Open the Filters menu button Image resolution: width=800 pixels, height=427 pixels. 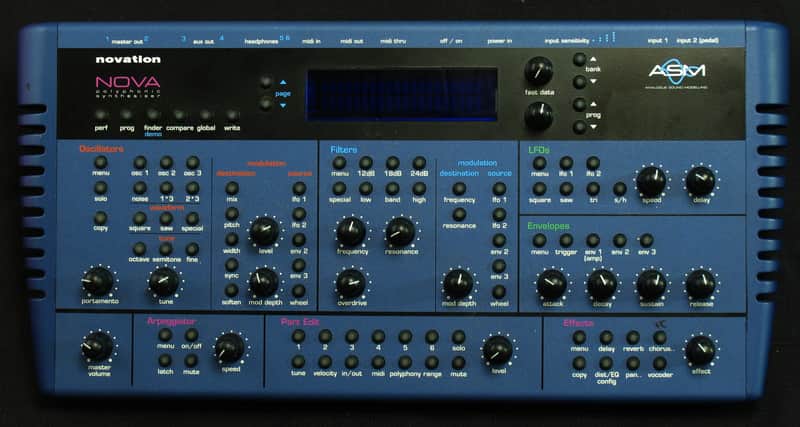coord(339,163)
